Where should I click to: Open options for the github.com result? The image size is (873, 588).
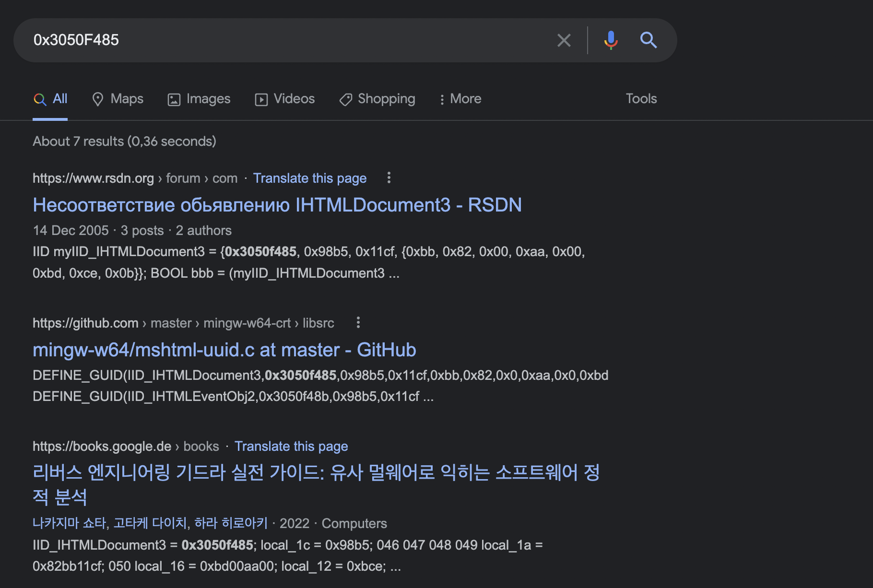(358, 323)
